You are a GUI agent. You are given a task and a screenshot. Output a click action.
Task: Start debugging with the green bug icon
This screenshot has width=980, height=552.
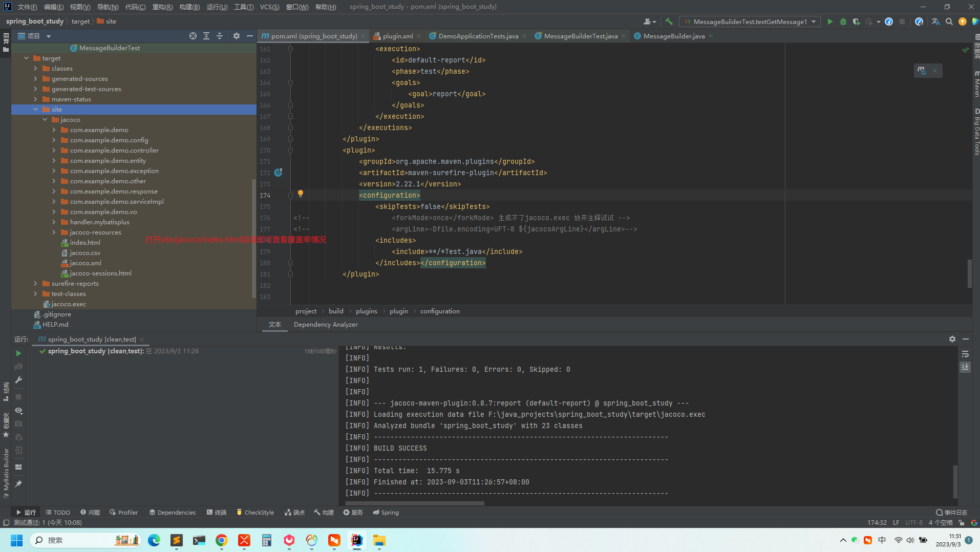point(843,22)
